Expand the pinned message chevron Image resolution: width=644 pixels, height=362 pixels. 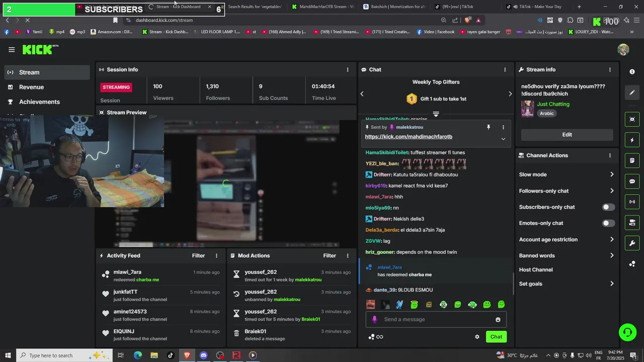pyautogui.click(x=503, y=139)
